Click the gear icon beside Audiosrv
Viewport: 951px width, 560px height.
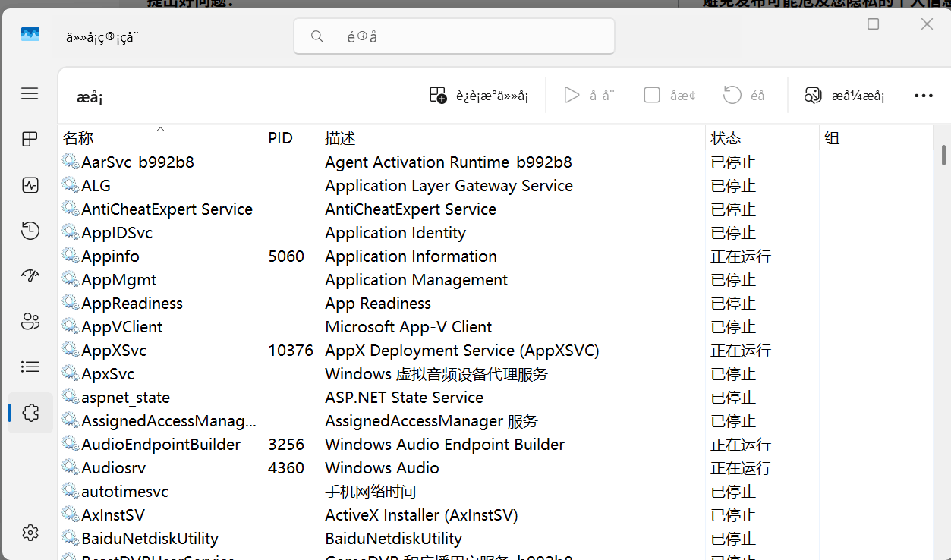tap(71, 467)
